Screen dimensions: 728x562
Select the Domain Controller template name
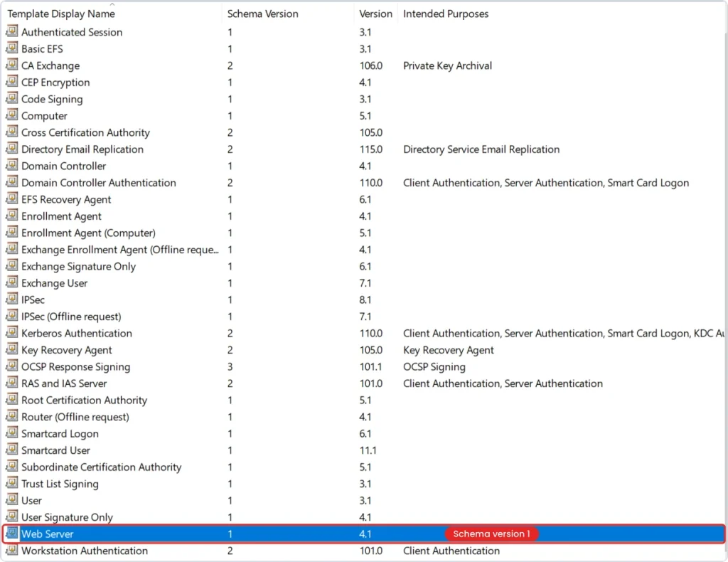click(x=63, y=166)
